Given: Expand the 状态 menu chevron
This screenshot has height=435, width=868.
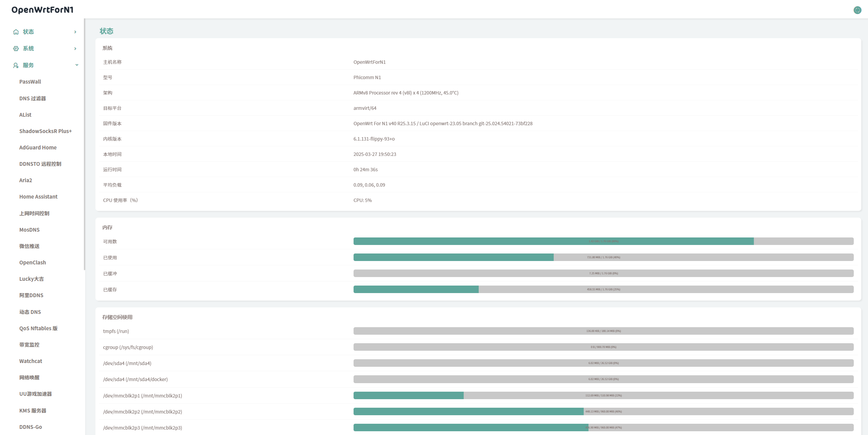Looking at the screenshot, I should (x=75, y=32).
